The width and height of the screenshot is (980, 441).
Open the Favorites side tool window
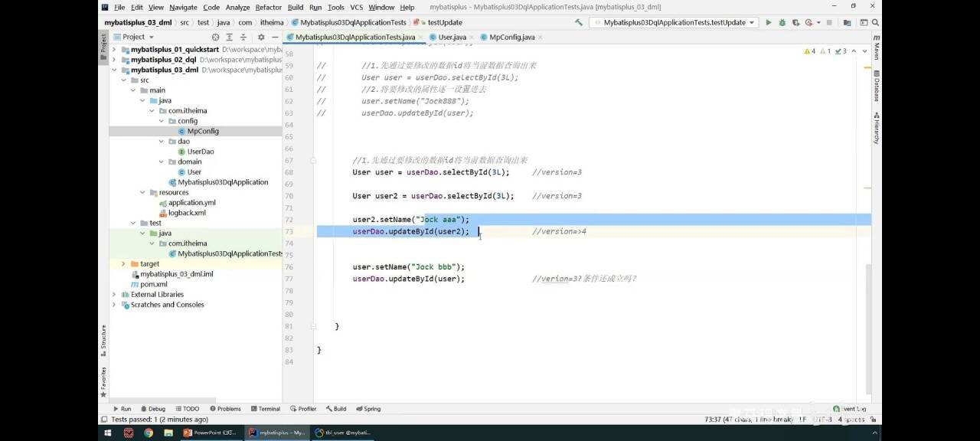(103, 381)
